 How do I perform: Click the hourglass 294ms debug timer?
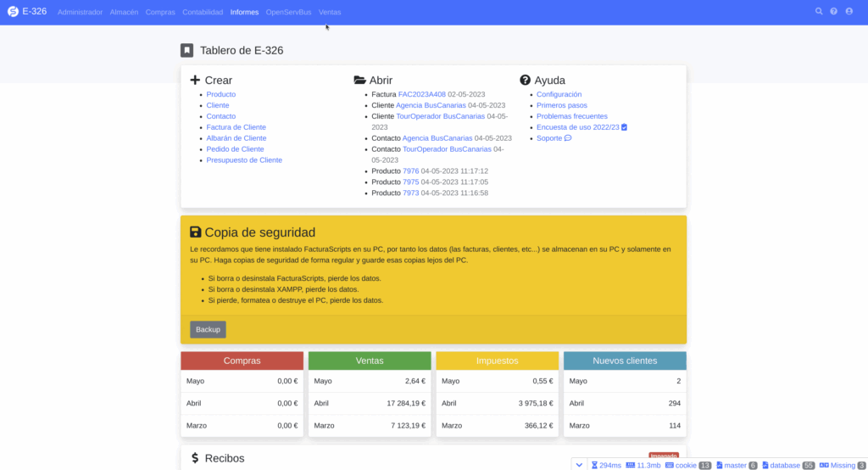606,465
